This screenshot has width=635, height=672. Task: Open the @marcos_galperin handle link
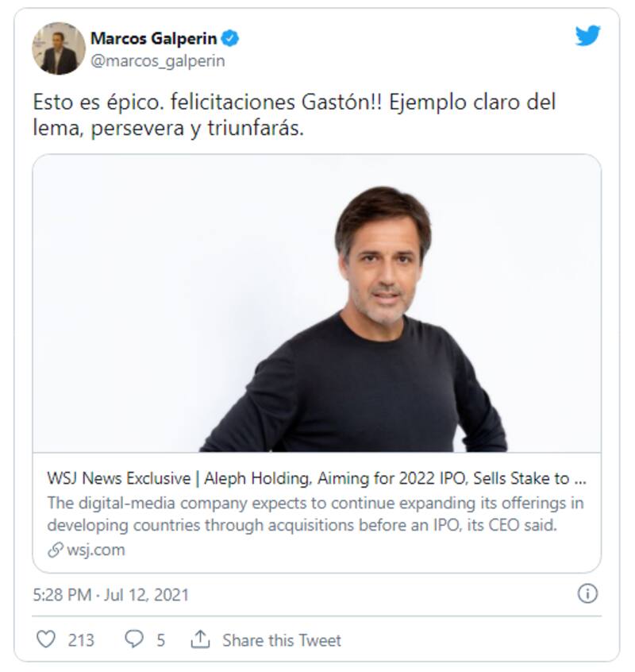click(x=157, y=61)
